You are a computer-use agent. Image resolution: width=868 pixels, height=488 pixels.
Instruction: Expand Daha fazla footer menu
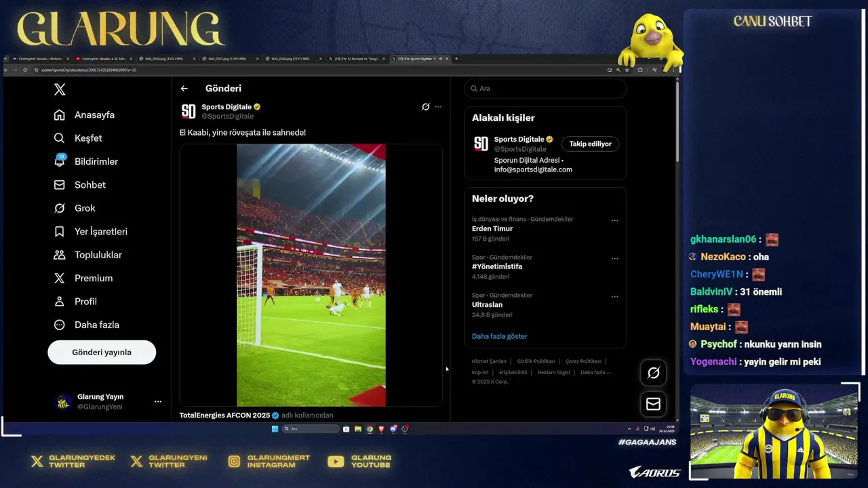(595, 372)
